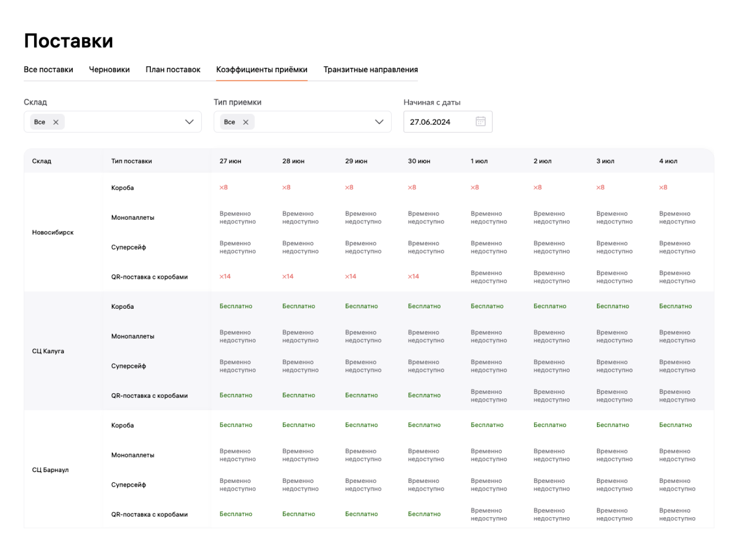Click the 3 июл column header
The height and width of the screenshot is (560, 738).
pos(605,161)
